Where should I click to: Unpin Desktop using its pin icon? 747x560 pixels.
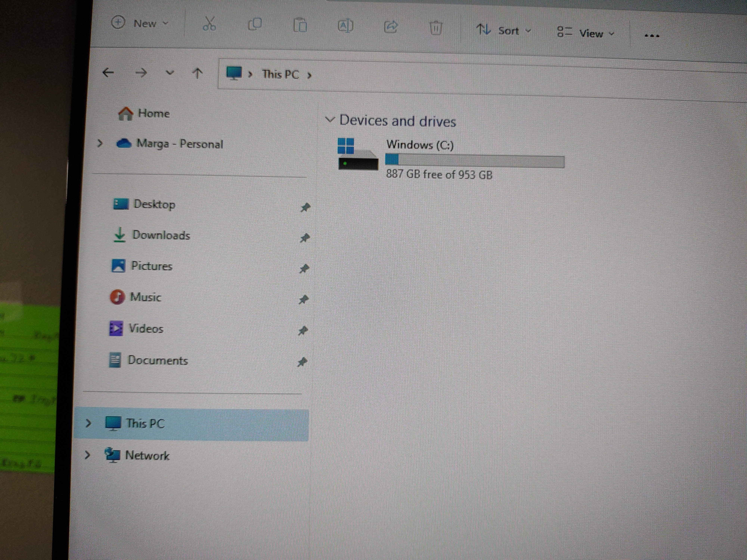305,207
